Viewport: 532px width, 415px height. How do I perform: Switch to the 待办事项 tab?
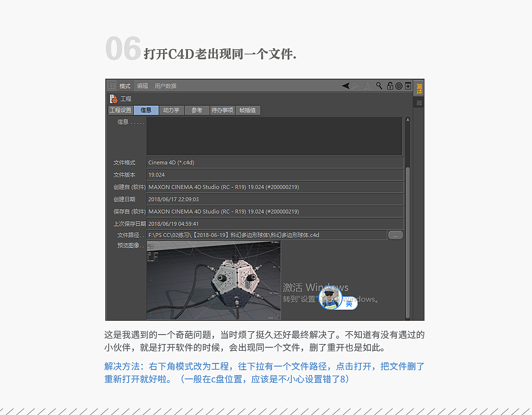pyautogui.click(x=222, y=110)
